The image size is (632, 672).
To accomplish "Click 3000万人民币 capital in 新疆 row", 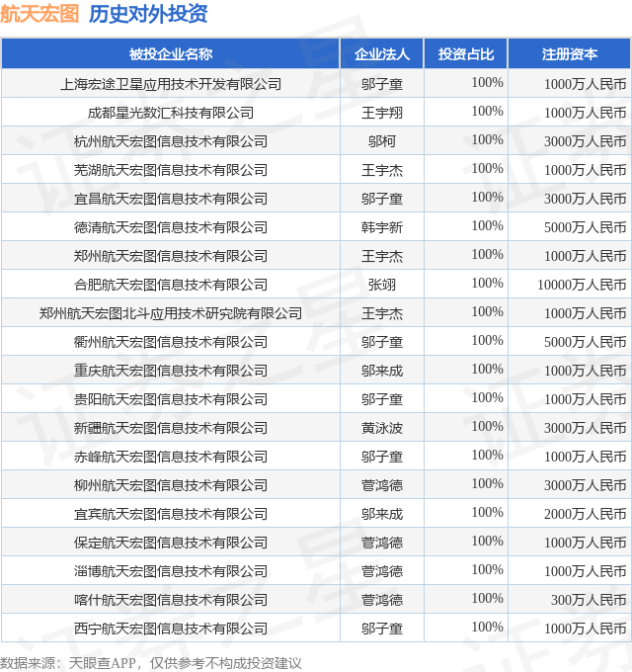I will pyautogui.click(x=586, y=428).
